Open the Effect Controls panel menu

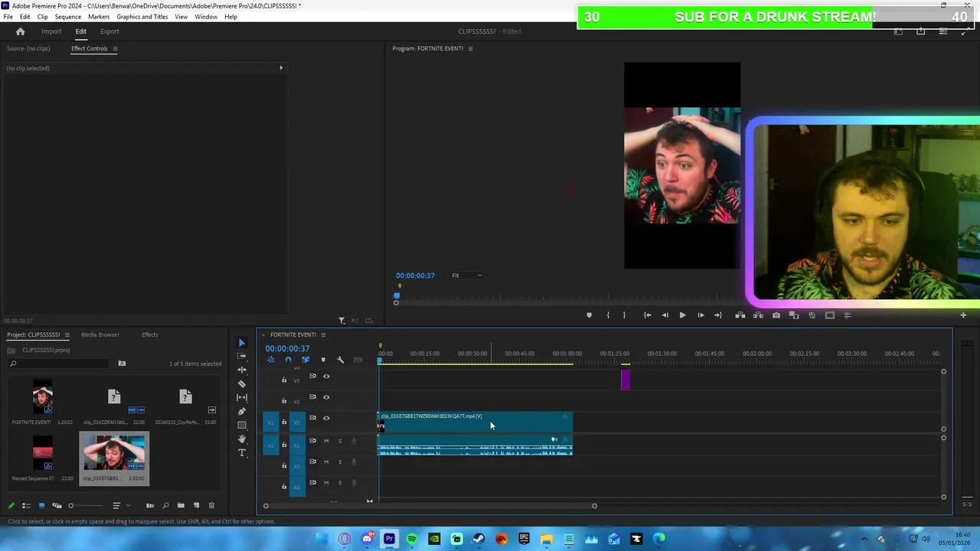(x=115, y=49)
